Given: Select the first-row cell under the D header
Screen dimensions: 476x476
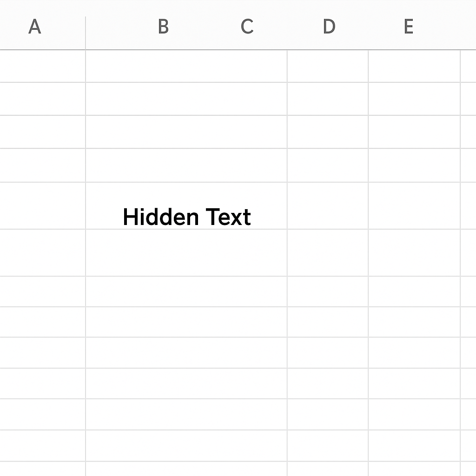Looking at the screenshot, I should (x=328, y=66).
